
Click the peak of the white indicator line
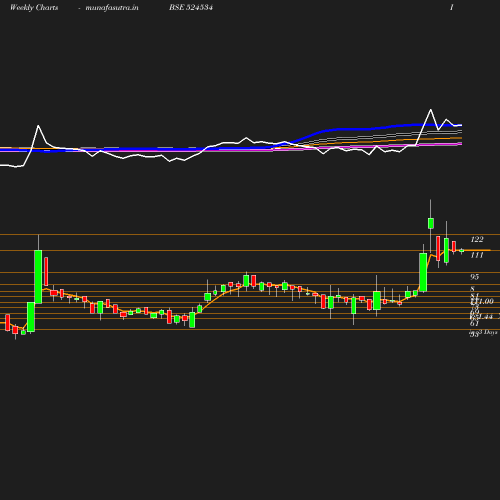[431, 110]
